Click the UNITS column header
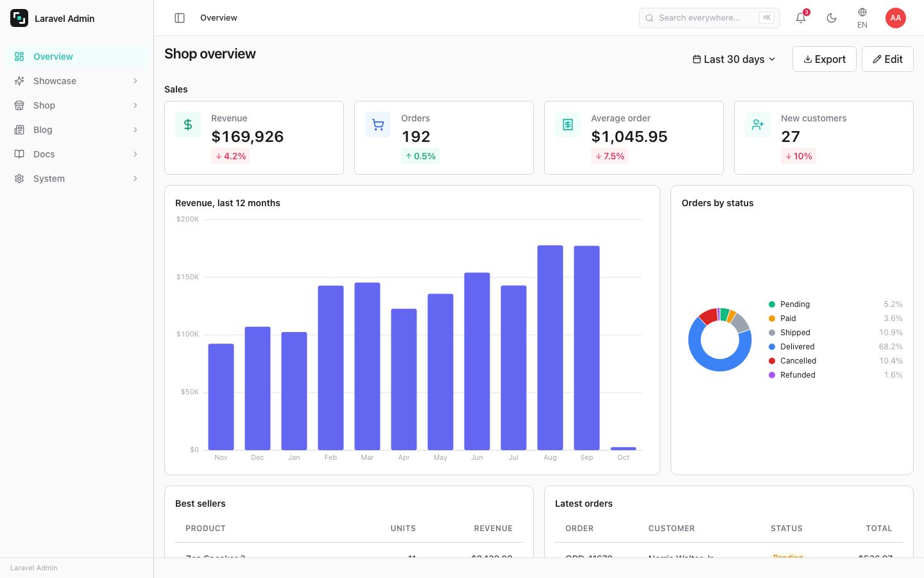924x578 pixels. [403, 529]
